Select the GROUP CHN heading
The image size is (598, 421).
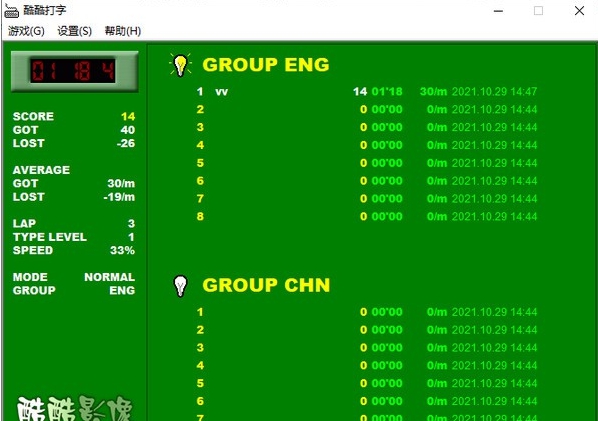[266, 285]
